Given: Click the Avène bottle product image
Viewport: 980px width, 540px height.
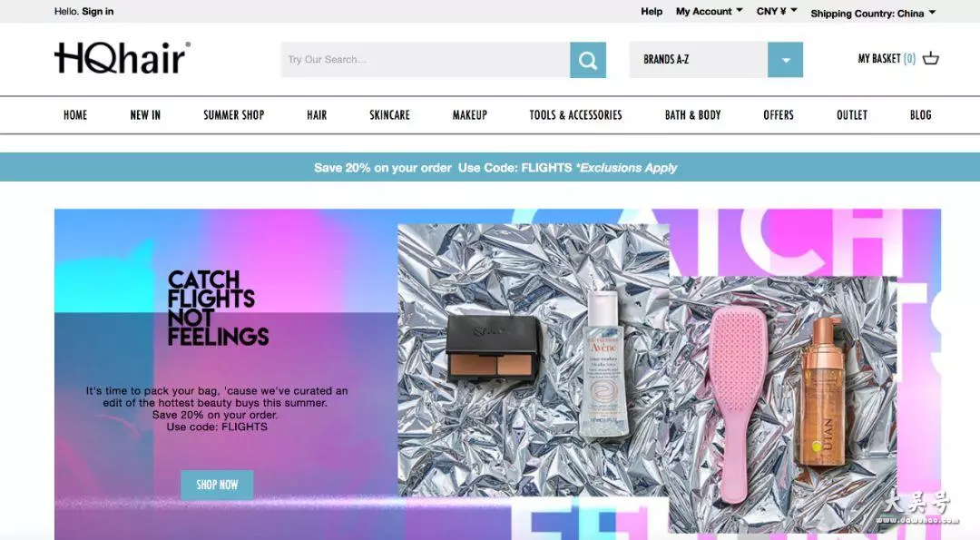Looking at the screenshot, I should click(603, 364).
